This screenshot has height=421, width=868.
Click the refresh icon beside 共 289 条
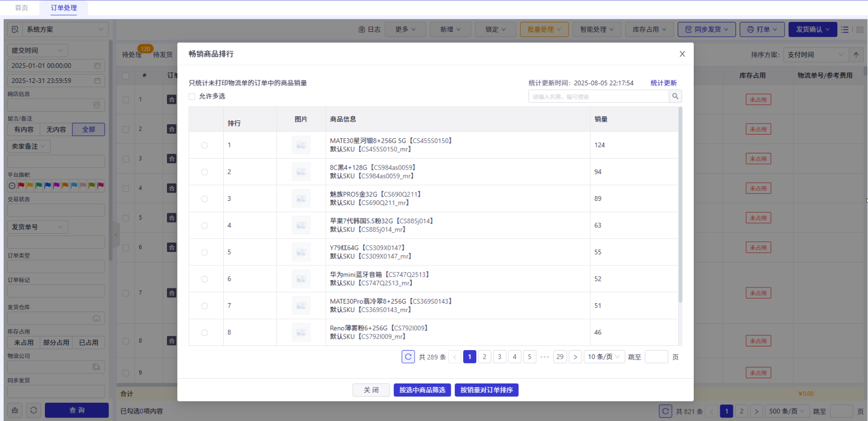click(408, 357)
